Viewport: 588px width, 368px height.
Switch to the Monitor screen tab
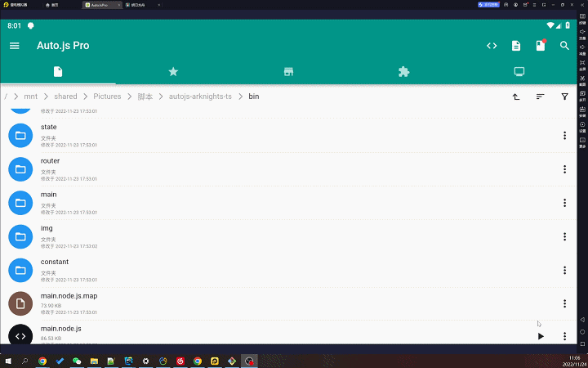click(519, 71)
